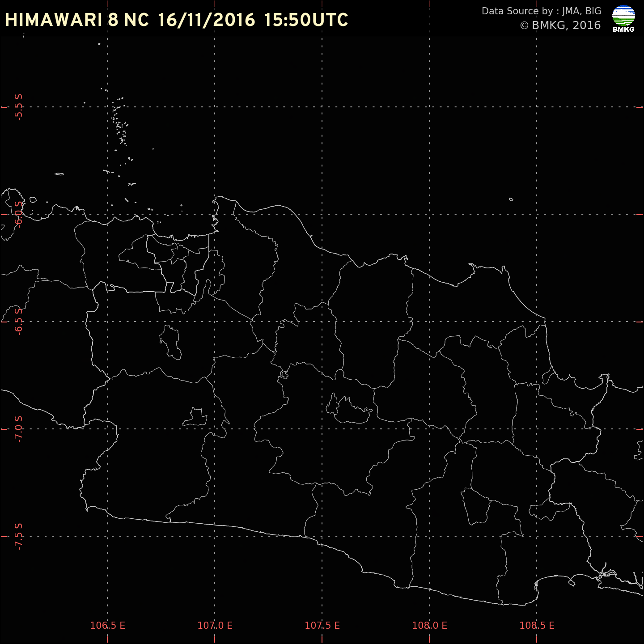Viewport: 644px width, 644px height.
Task: Click the 108.5 E longitude label
Action: (x=537, y=625)
